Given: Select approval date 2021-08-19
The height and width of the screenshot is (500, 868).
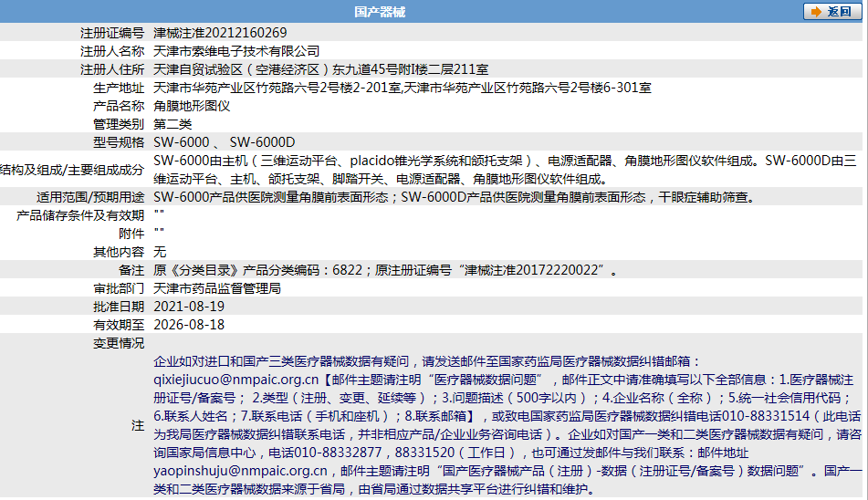Looking at the screenshot, I should click(189, 307).
